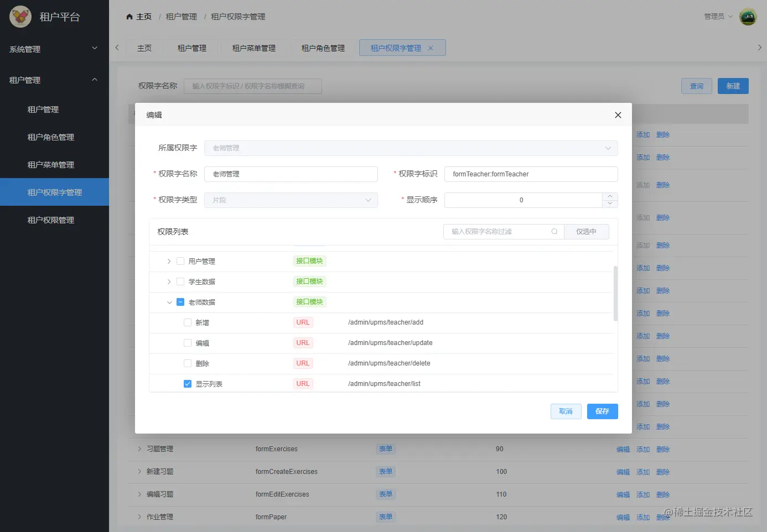Open the 权限字类型 dropdown
This screenshot has height=532, width=767.
(x=291, y=200)
